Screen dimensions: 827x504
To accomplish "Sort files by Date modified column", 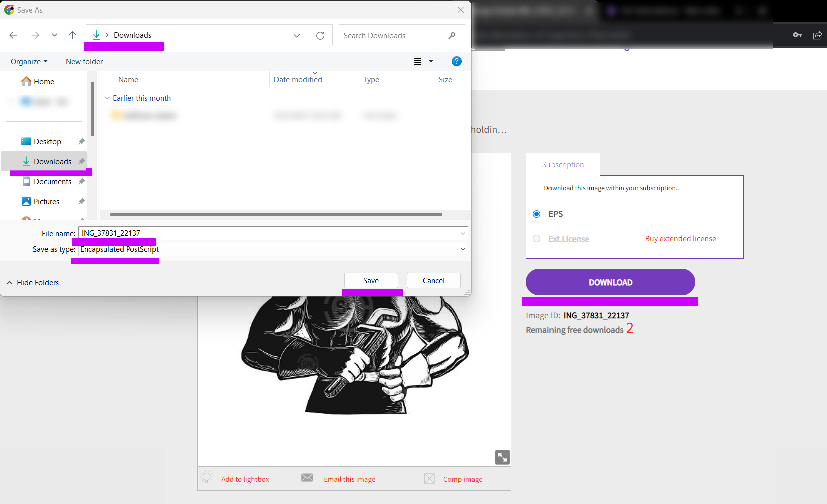I will (x=298, y=80).
